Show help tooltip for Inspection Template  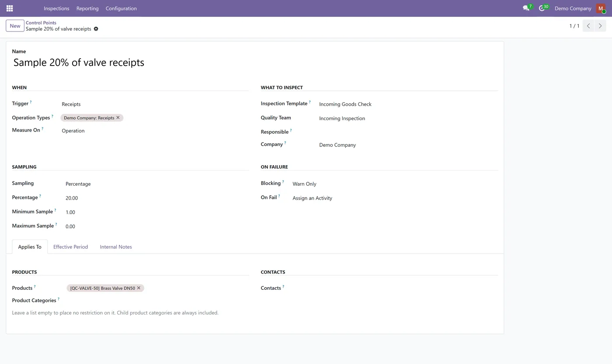(x=310, y=102)
